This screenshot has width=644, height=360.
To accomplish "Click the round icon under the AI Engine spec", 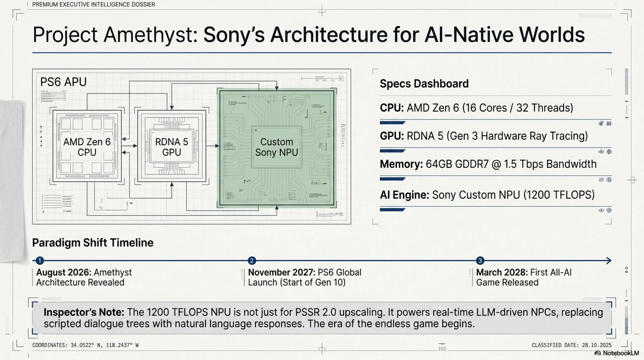I will point(609,210).
